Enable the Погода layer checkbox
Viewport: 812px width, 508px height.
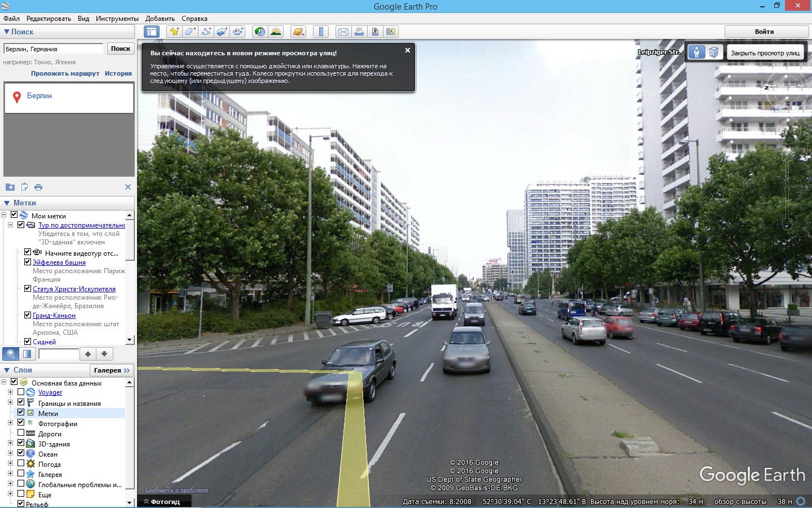pyautogui.click(x=21, y=463)
